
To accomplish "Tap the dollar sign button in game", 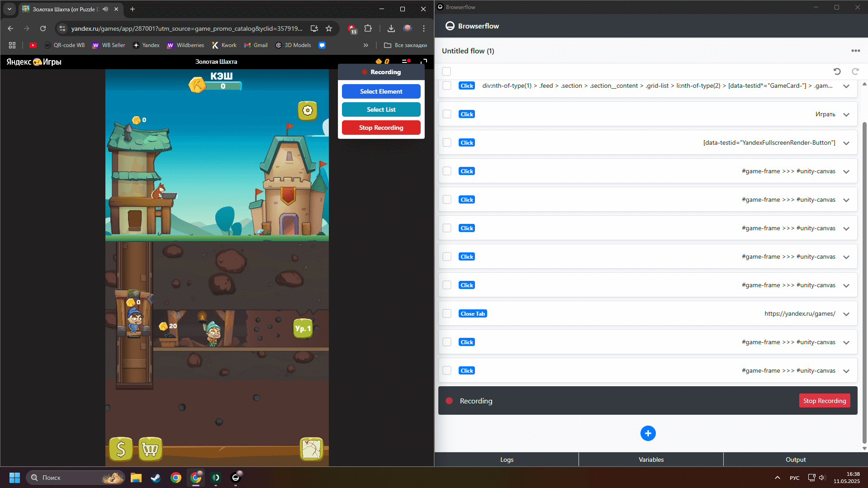I will 121,449.
